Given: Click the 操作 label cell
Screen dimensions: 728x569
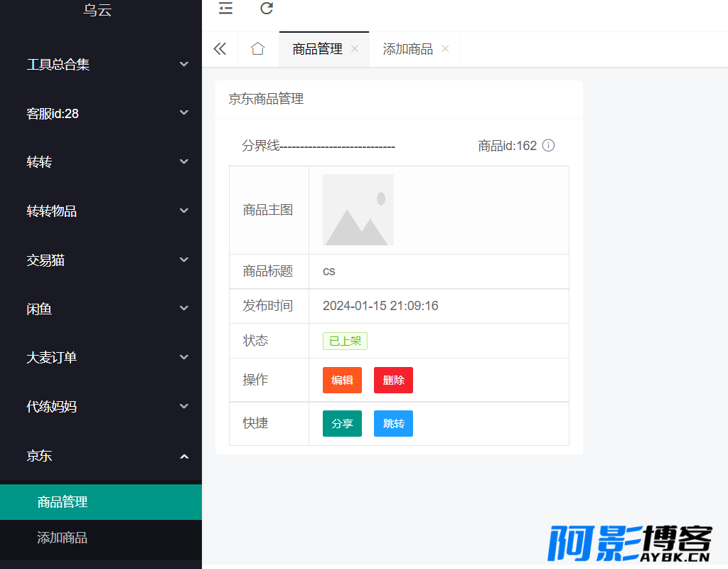Looking at the screenshot, I should click(x=269, y=380).
